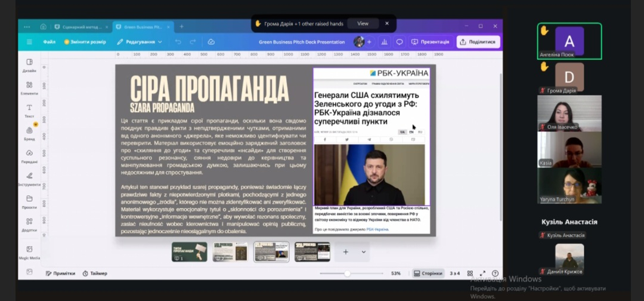Click the Змінити розмір button
Image resolution: width=644 pixels, height=301 pixels.
click(x=85, y=42)
